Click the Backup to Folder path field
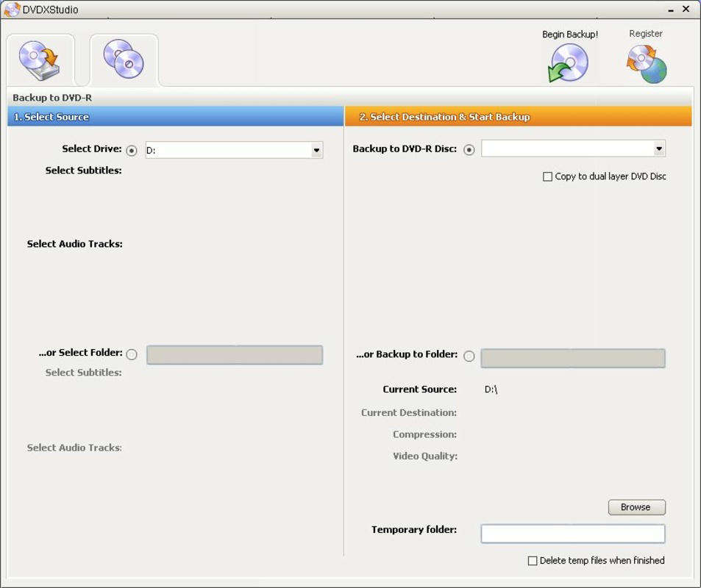This screenshot has height=588, width=701. (573, 359)
